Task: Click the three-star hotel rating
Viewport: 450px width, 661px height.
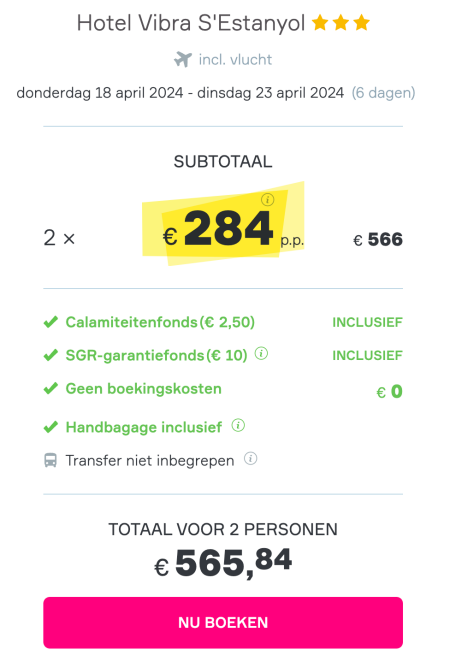Action: tap(341, 23)
